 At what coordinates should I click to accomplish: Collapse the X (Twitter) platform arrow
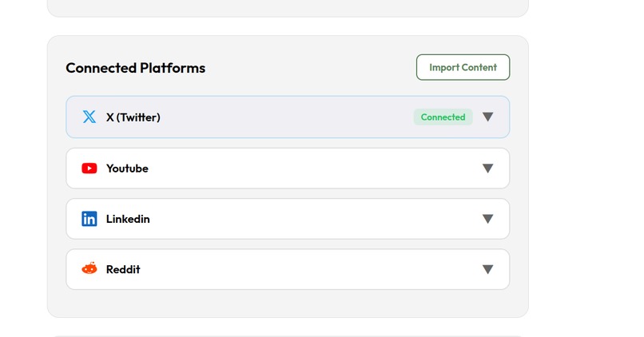click(x=487, y=117)
